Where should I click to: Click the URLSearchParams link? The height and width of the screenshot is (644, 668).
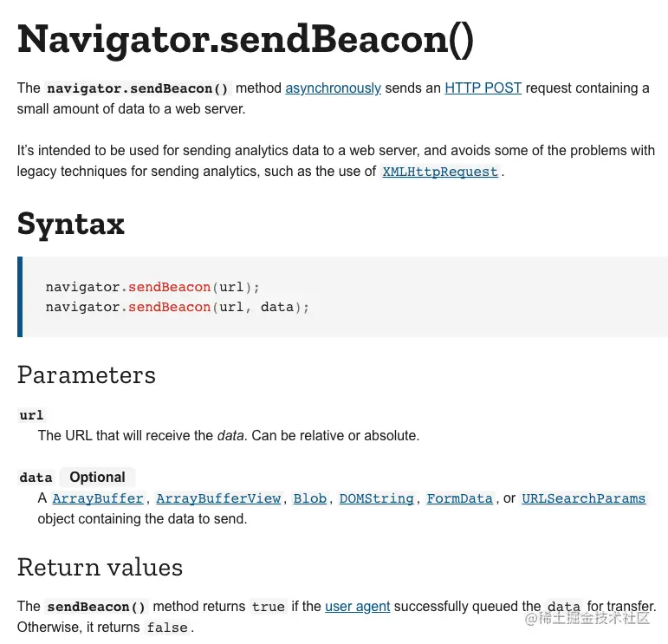583,498
